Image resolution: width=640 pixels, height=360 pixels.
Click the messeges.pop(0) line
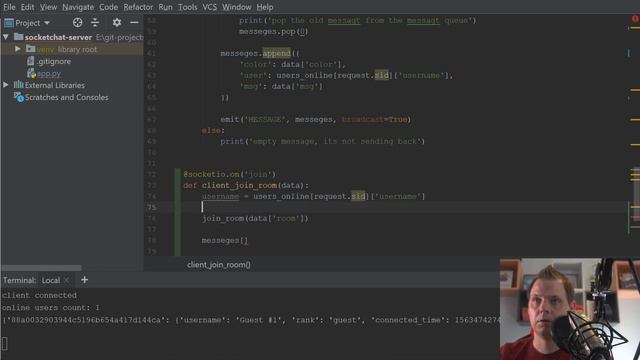pyautogui.click(x=273, y=31)
